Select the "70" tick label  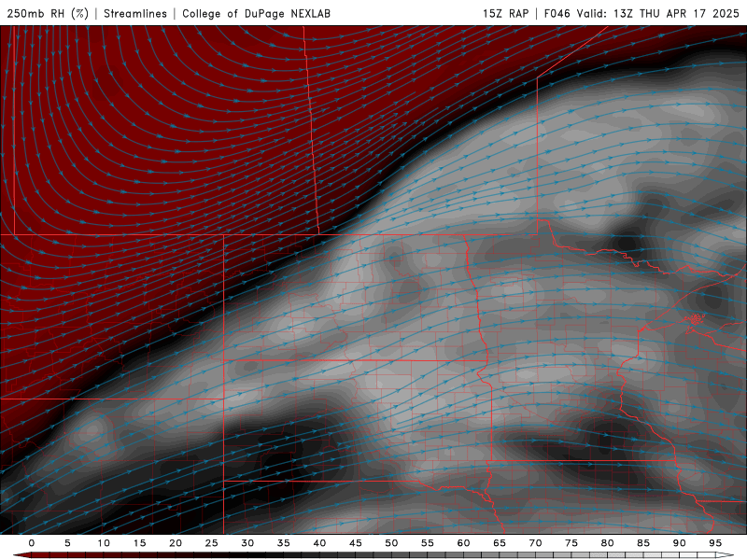coord(535,543)
